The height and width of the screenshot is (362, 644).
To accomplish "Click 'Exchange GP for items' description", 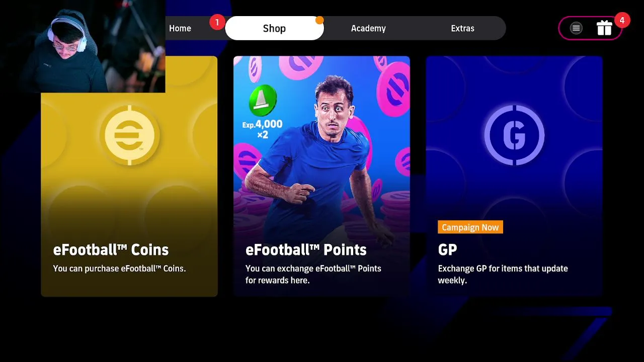I will (503, 275).
